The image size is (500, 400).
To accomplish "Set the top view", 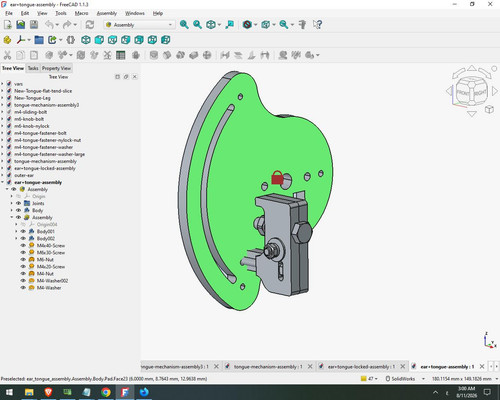I will 112,40.
